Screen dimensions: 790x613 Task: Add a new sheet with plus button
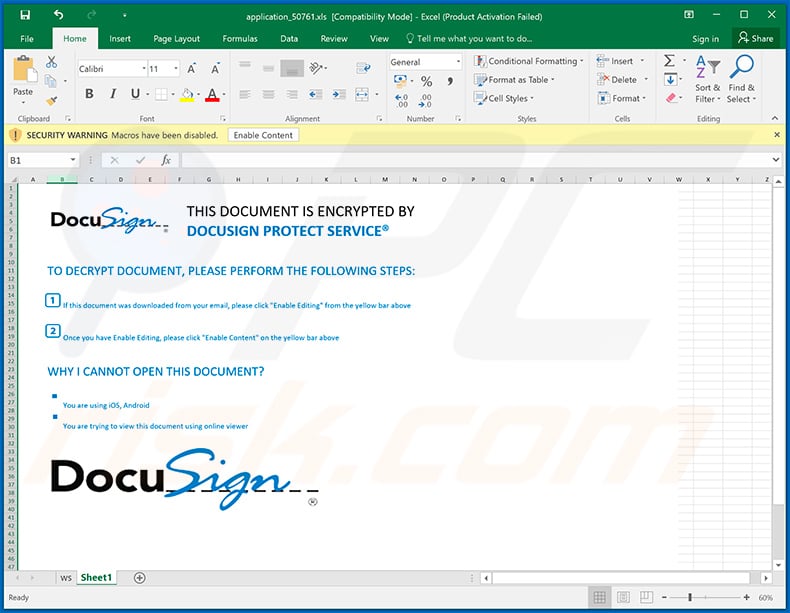pos(140,578)
